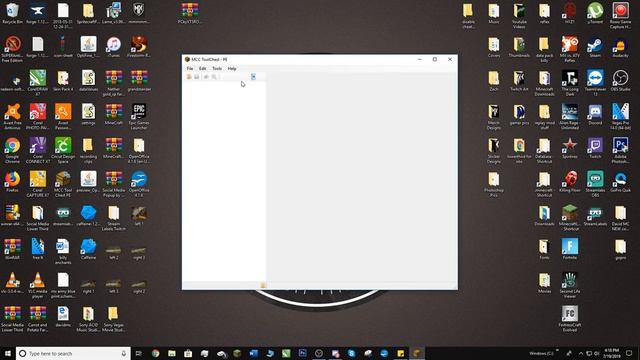Launch the Cricut Design Space shortcut
Image resolution: width=640 pixels, height=360 pixels.
pyautogui.click(x=63, y=150)
